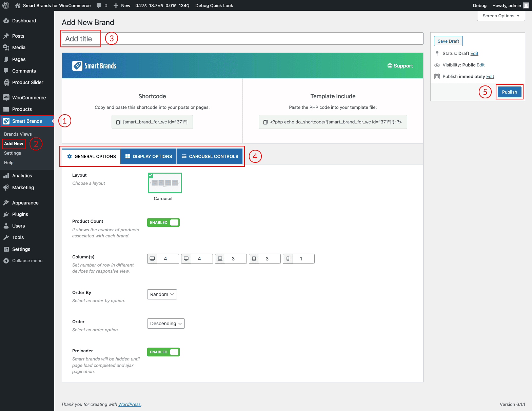
Task: Open the Order By dropdown
Action: pyautogui.click(x=162, y=294)
